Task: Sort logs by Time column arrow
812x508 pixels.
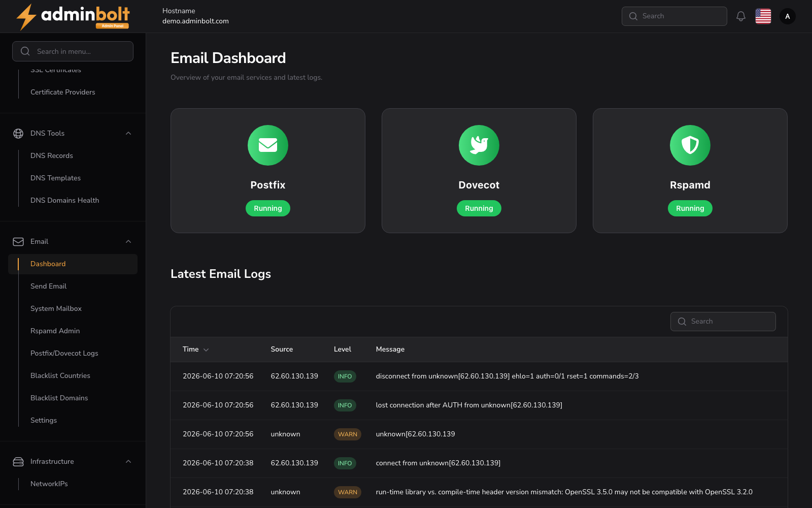Action: (x=206, y=350)
